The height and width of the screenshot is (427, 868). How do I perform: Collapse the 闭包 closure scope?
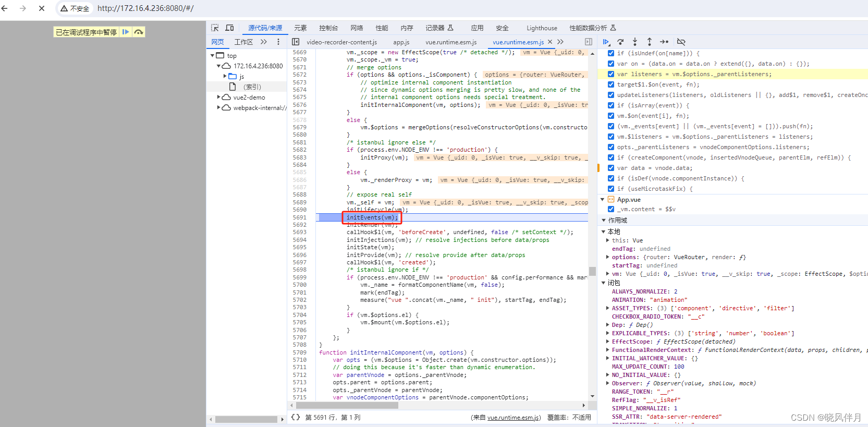tap(604, 283)
